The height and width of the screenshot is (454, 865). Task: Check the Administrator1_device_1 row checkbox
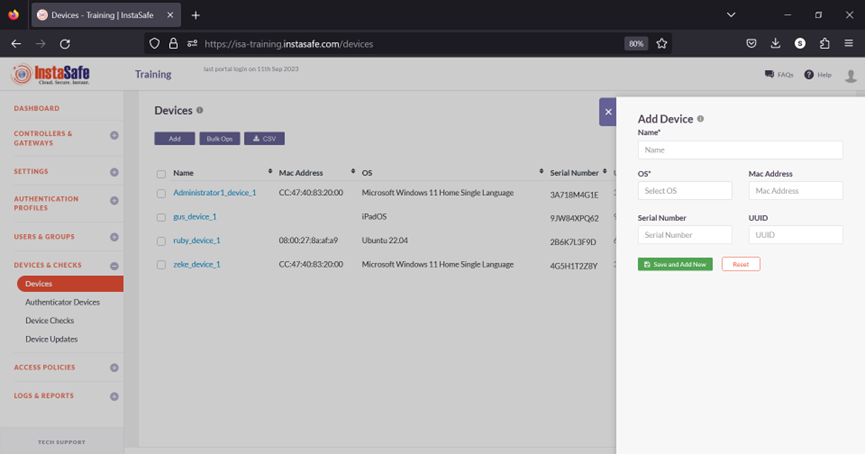(x=161, y=193)
